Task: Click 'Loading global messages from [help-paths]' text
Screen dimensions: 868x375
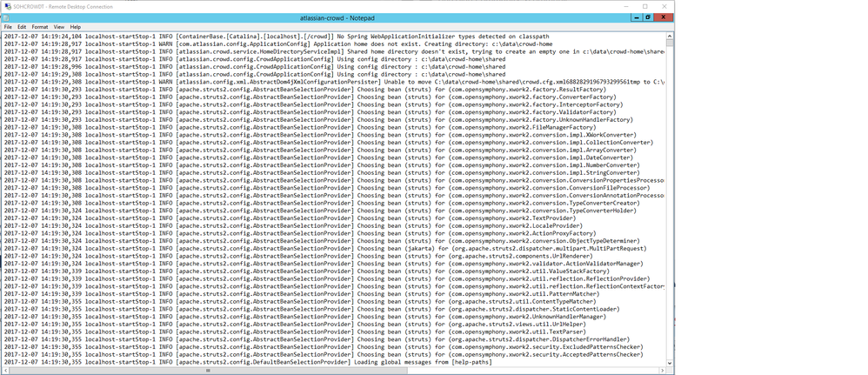Action: pyautogui.click(x=424, y=362)
